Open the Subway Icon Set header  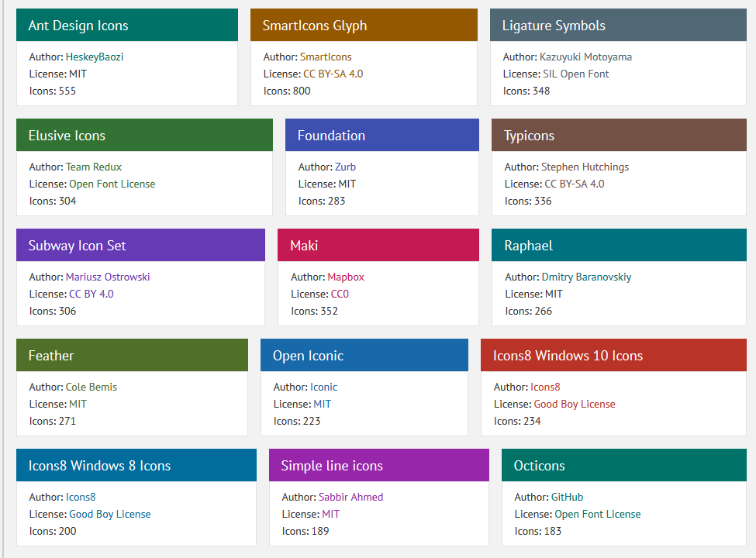click(140, 245)
